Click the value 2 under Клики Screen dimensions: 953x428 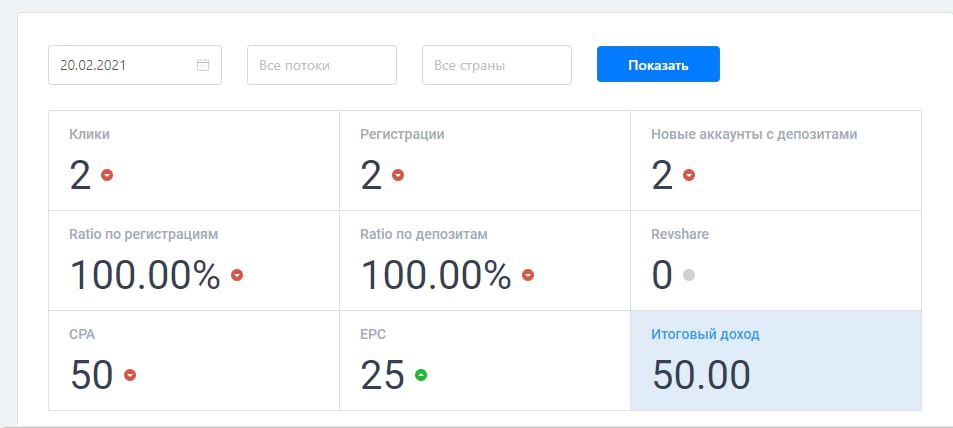(x=80, y=176)
